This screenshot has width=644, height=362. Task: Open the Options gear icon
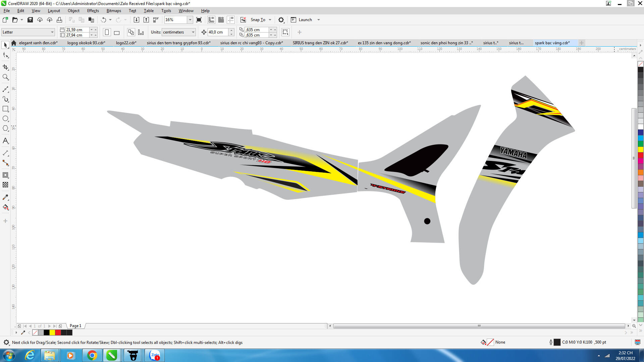point(281,20)
